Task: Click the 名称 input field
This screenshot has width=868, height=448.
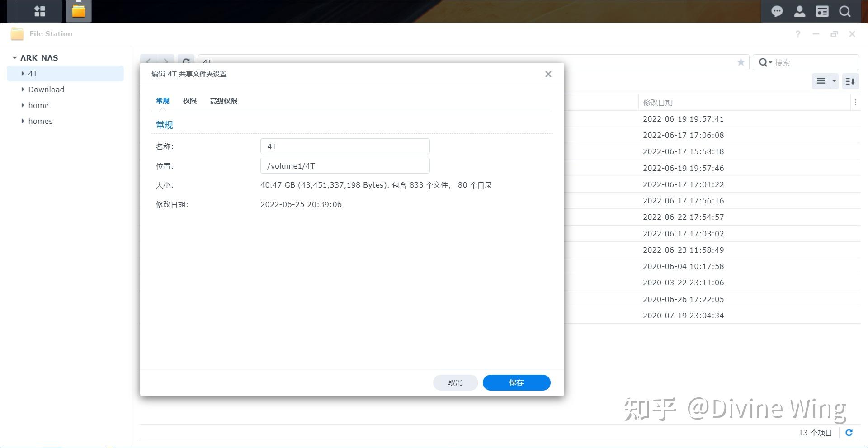Action: (345, 146)
